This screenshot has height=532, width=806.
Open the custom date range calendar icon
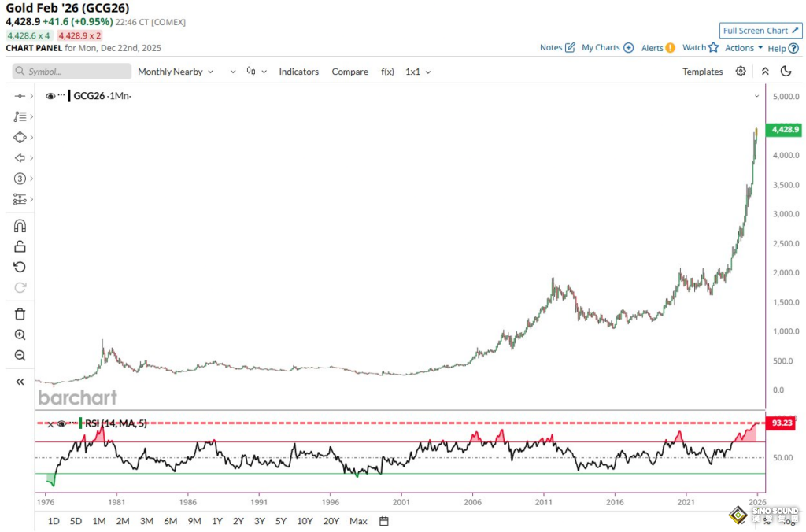click(384, 521)
